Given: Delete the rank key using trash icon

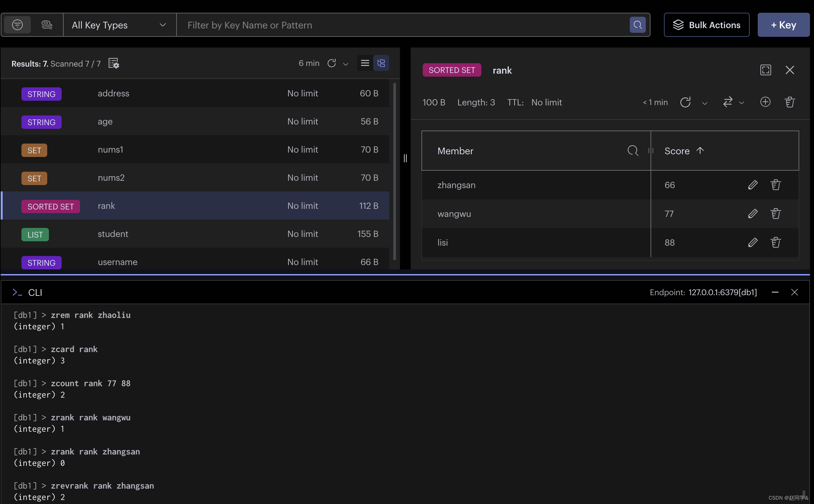Looking at the screenshot, I should tap(790, 102).
